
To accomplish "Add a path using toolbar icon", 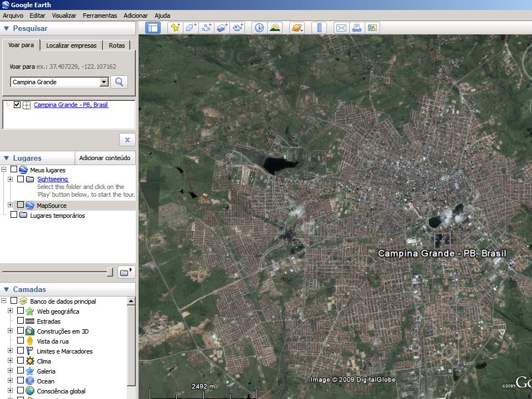I will (207, 28).
